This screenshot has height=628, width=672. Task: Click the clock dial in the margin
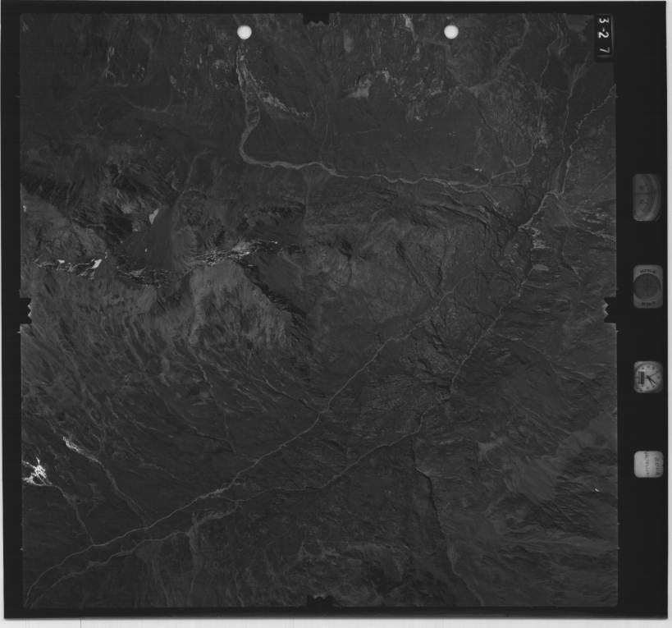(647, 378)
